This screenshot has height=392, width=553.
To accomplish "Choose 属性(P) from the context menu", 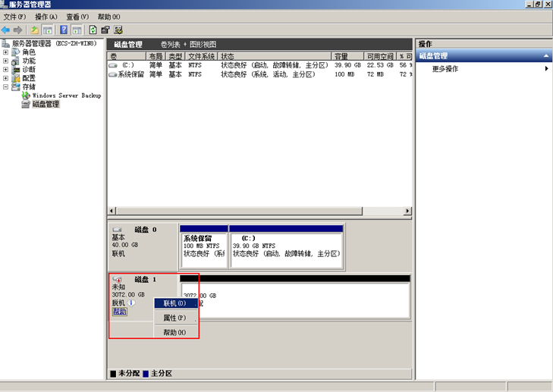I will pyautogui.click(x=174, y=318).
